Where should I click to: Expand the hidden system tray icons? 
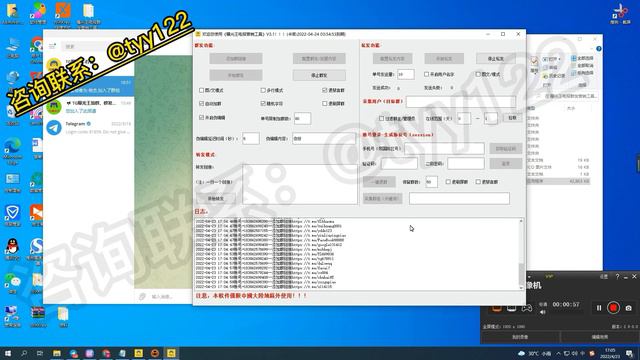coord(558,353)
